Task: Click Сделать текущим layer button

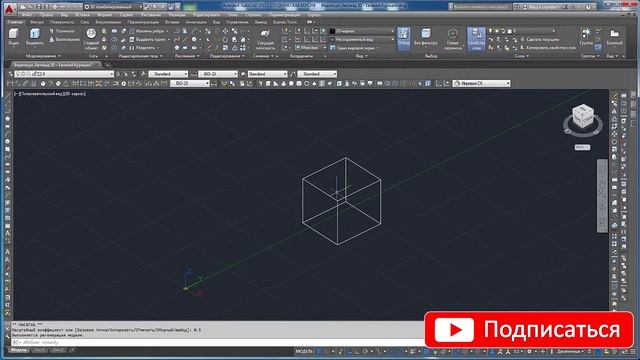Action: [x=540, y=40]
